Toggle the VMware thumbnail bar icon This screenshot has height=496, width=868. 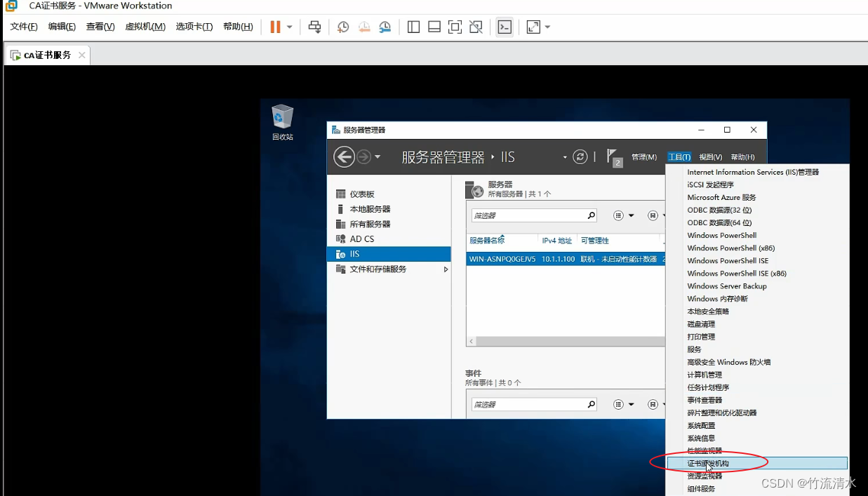click(x=434, y=27)
